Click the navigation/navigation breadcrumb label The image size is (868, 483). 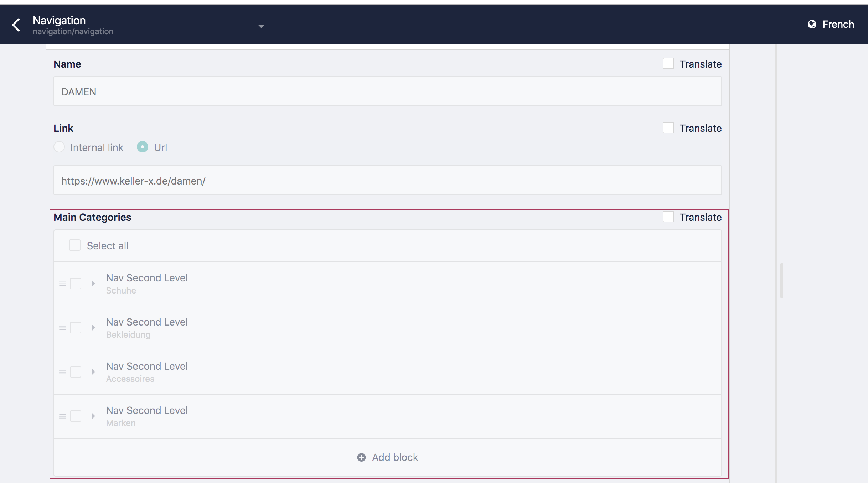point(73,31)
